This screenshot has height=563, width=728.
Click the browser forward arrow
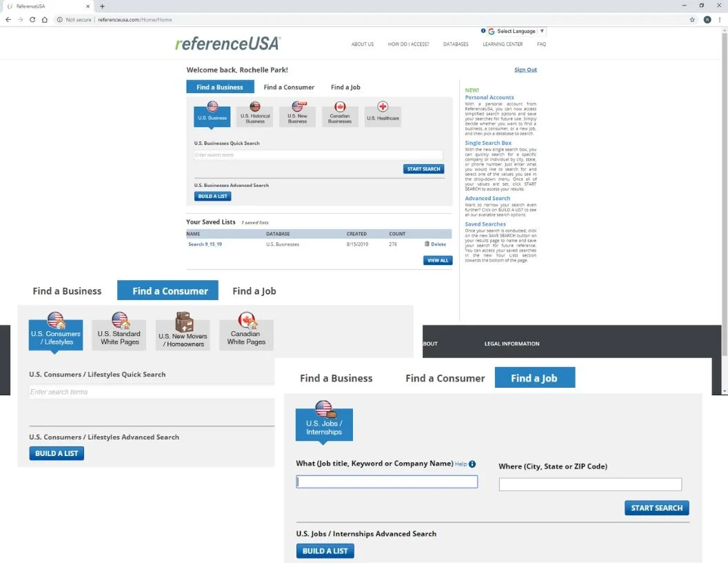point(20,19)
